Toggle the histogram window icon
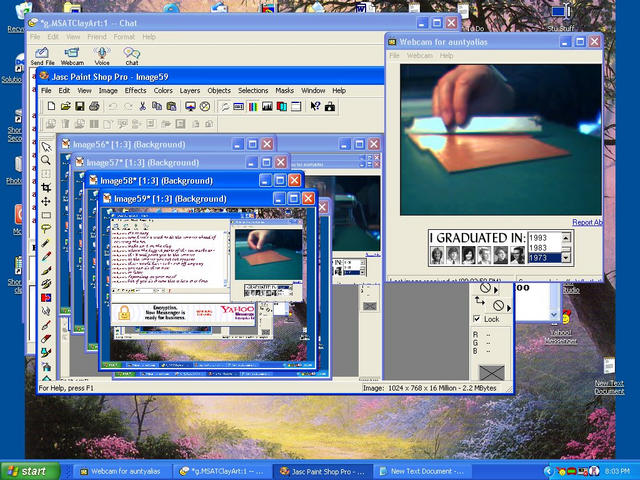Screen dimensions: 640x480 point(267,107)
